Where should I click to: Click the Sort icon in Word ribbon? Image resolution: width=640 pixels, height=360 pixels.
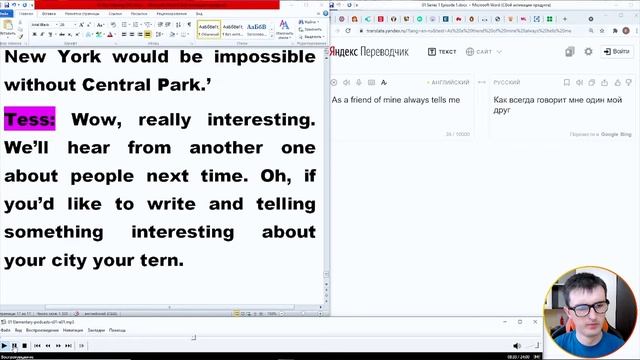point(178,25)
